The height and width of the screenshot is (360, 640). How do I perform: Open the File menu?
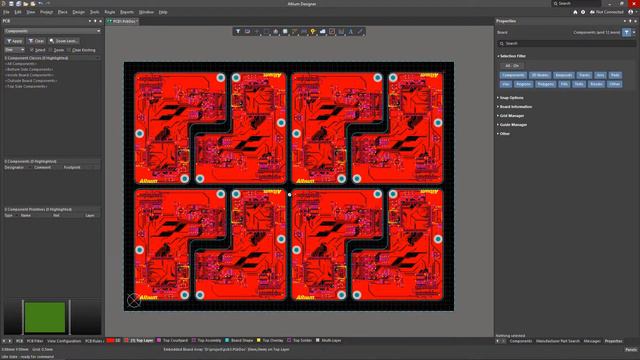coord(6,12)
